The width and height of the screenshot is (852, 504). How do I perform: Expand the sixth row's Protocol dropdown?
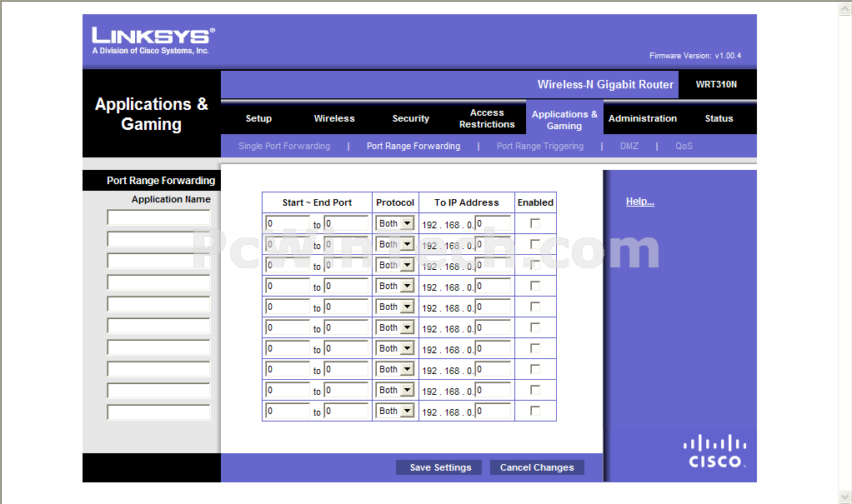[x=395, y=327]
